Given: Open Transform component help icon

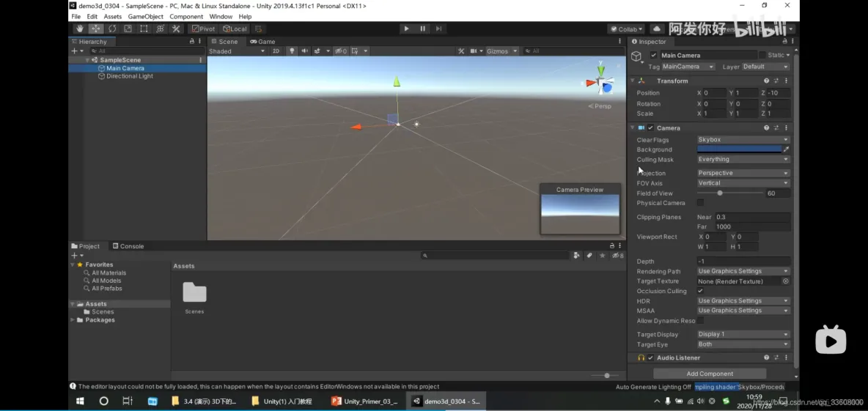Looking at the screenshot, I should (767, 81).
